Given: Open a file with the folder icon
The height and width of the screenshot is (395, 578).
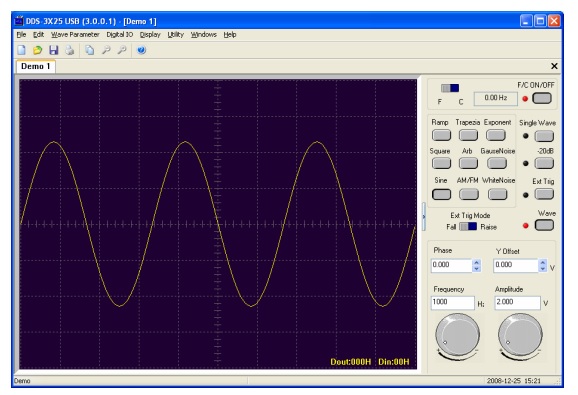Looking at the screenshot, I should (37, 50).
